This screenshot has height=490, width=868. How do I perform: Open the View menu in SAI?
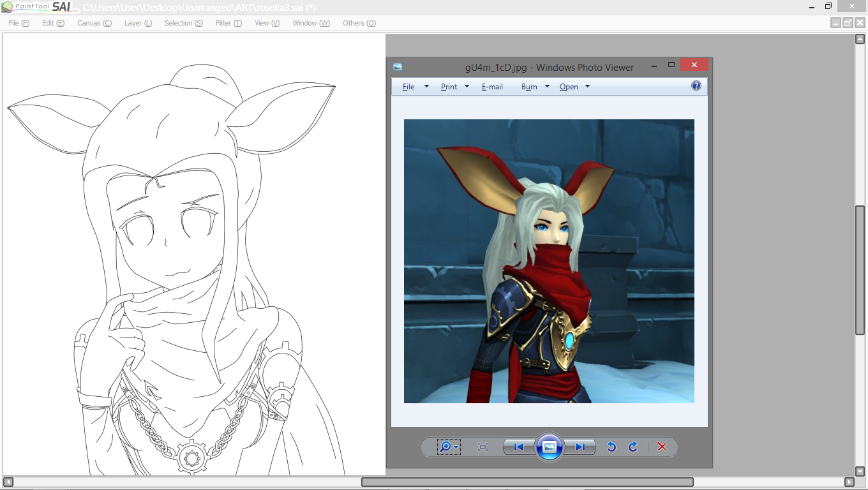[267, 23]
